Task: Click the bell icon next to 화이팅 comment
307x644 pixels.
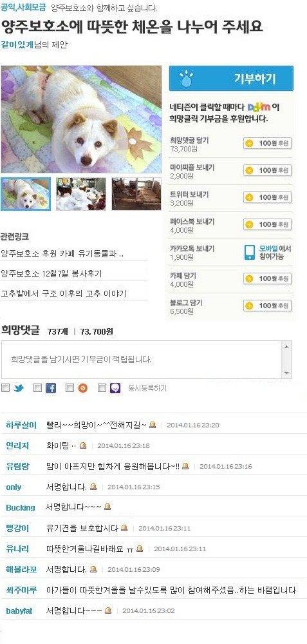Action: [x=83, y=445]
